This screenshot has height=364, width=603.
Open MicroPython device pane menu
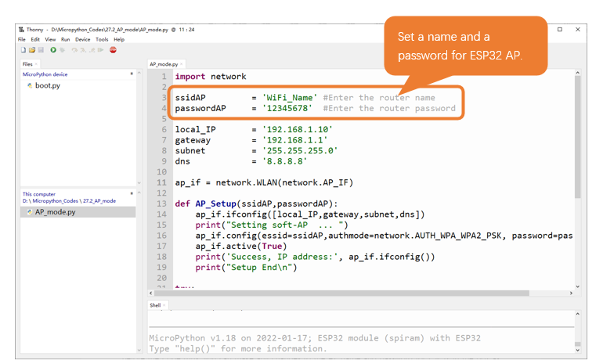pos(132,74)
